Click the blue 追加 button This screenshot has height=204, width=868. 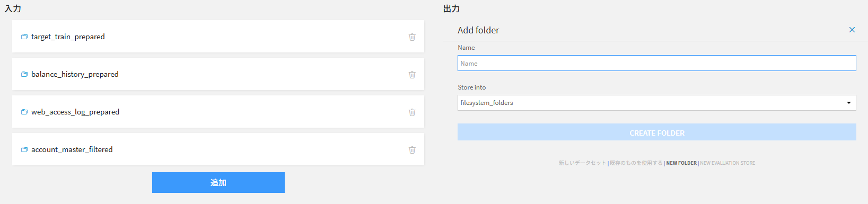point(218,182)
